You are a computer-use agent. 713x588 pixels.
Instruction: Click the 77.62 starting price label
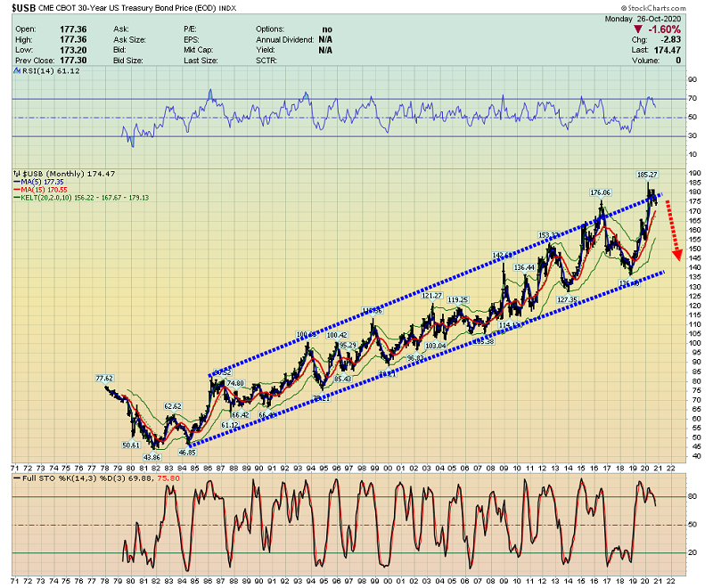point(106,379)
